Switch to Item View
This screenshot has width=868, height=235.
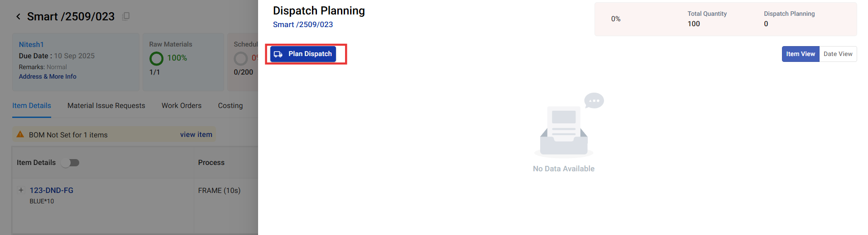pyautogui.click(x=800, y=54)
